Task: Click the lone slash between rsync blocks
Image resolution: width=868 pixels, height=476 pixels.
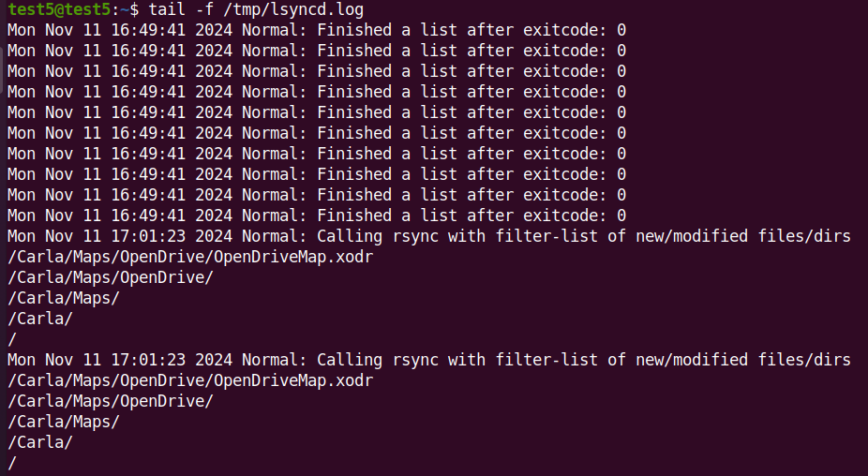Action: (x=11, y=339)
